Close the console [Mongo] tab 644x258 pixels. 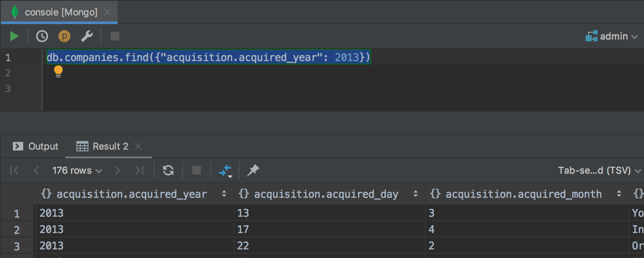108,12
